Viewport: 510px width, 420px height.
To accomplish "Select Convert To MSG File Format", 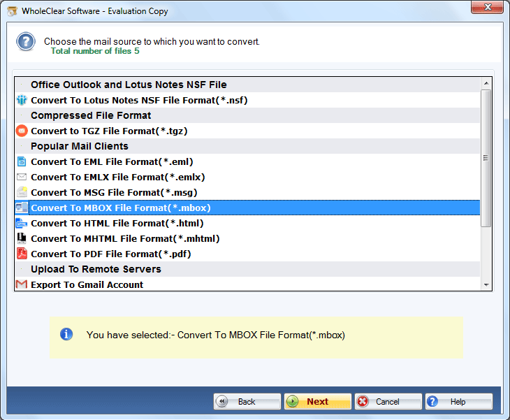I will click(247, 192).
